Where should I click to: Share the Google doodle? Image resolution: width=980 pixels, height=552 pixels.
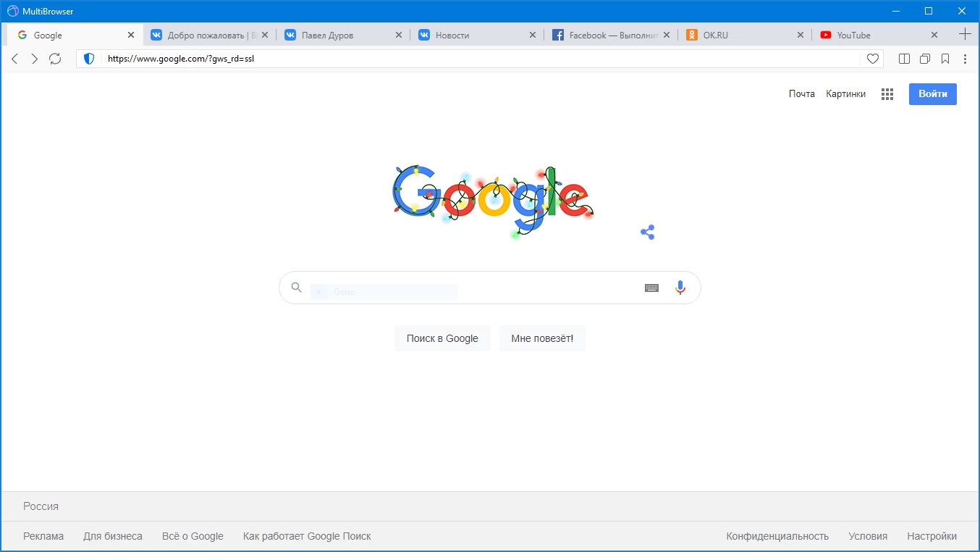[x=648, y=232]
